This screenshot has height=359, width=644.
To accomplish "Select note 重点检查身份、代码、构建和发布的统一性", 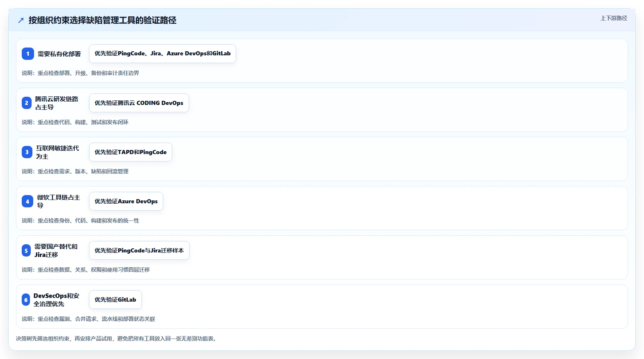I will coord(88,220).
